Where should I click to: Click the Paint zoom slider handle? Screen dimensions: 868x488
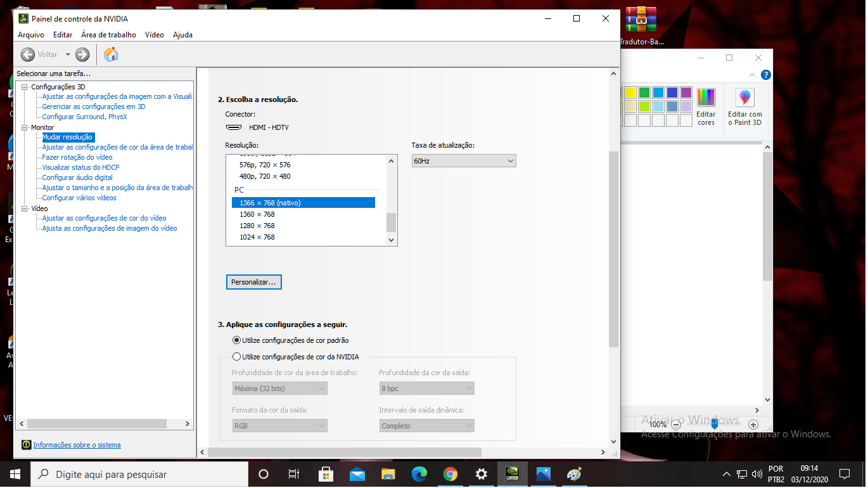tap(715, 425)
